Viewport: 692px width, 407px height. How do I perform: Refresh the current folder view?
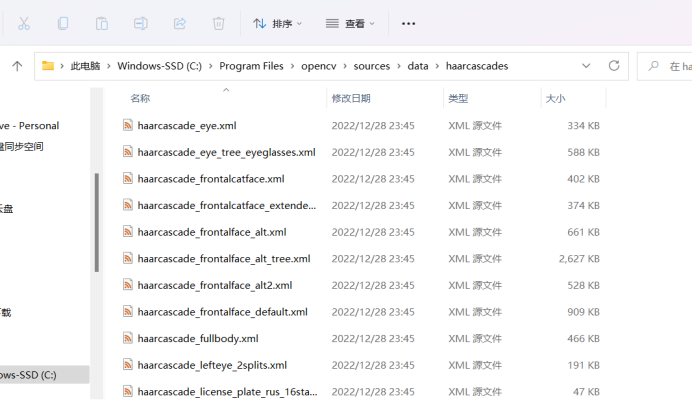point(614,66)
